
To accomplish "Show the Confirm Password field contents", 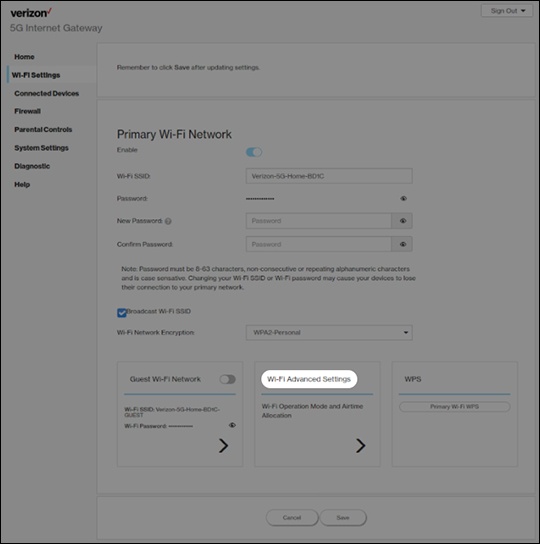I will [x=402, y=244].
